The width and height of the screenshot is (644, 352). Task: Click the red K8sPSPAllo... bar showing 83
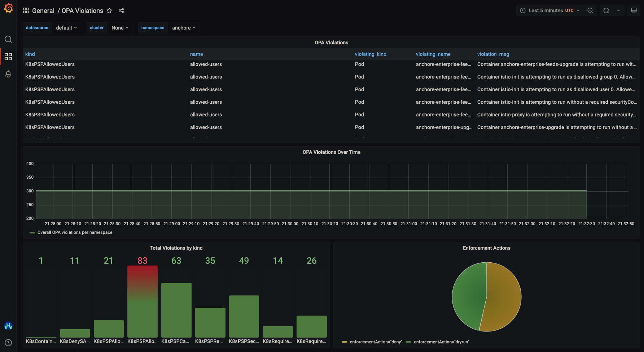pos(143,301)
